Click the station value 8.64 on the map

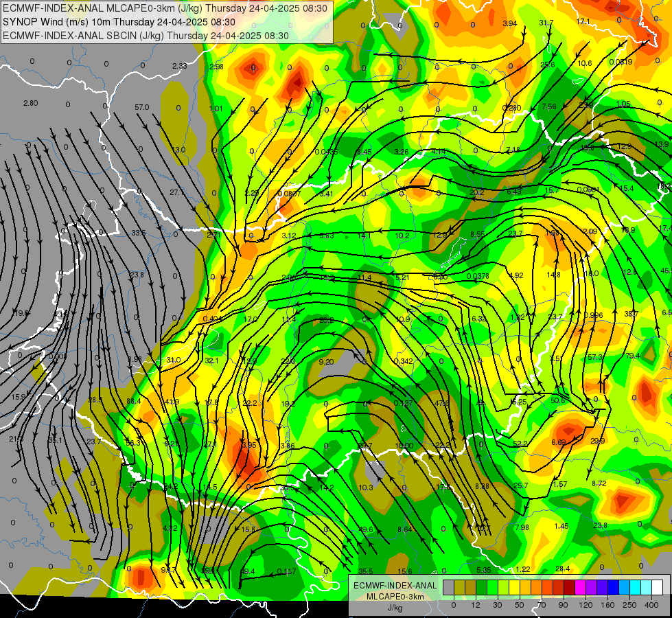point(404,529)
